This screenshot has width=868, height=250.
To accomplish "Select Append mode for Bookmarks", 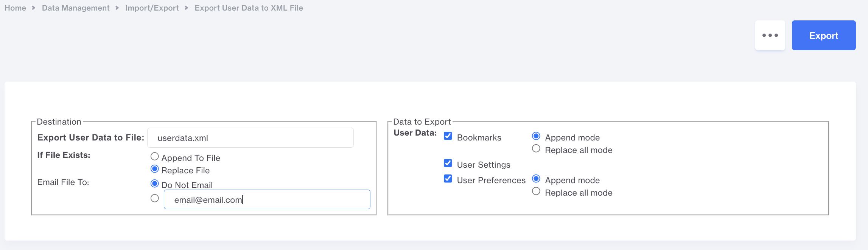I will (536, 136).
